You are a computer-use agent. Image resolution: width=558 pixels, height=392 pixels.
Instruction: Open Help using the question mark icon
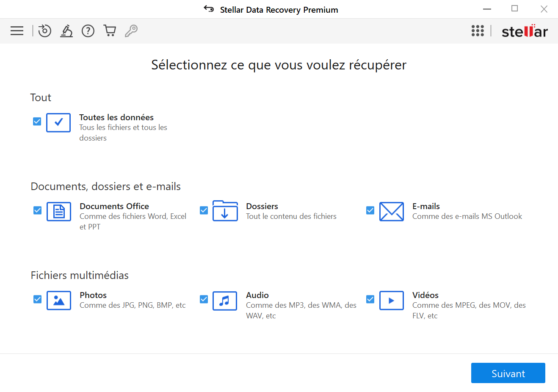88,30
